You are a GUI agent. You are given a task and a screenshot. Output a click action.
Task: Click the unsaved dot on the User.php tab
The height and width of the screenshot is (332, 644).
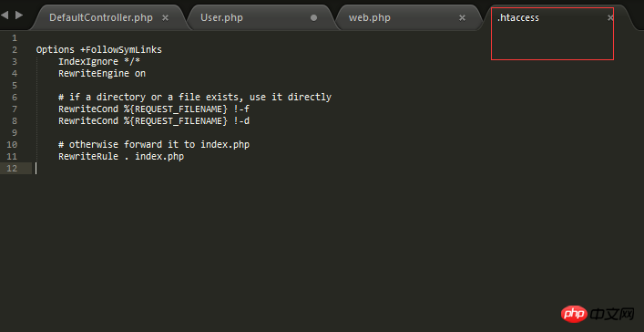coord(313,17)
